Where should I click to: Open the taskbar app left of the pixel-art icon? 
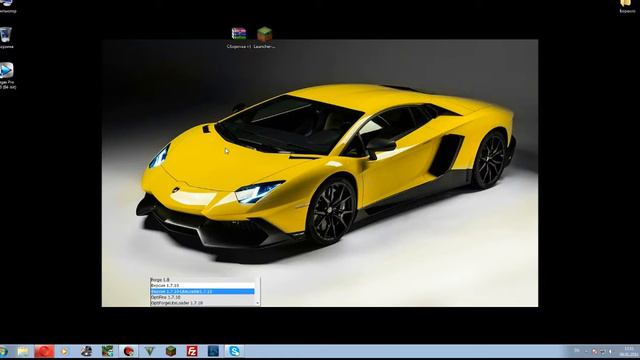pos(86,351)
